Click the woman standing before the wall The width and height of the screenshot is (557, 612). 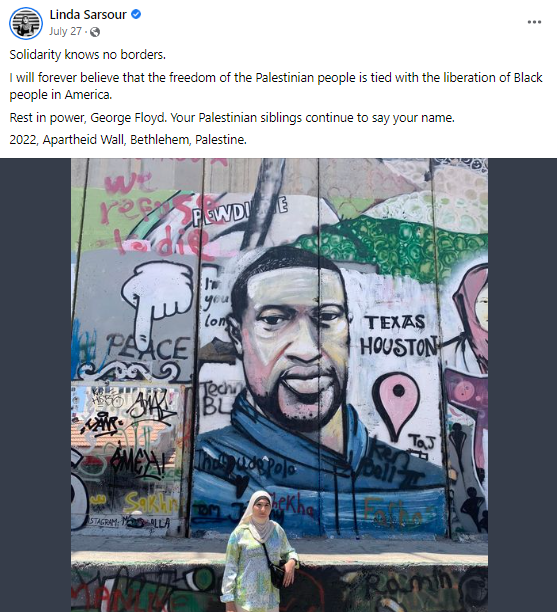[258, 552]
